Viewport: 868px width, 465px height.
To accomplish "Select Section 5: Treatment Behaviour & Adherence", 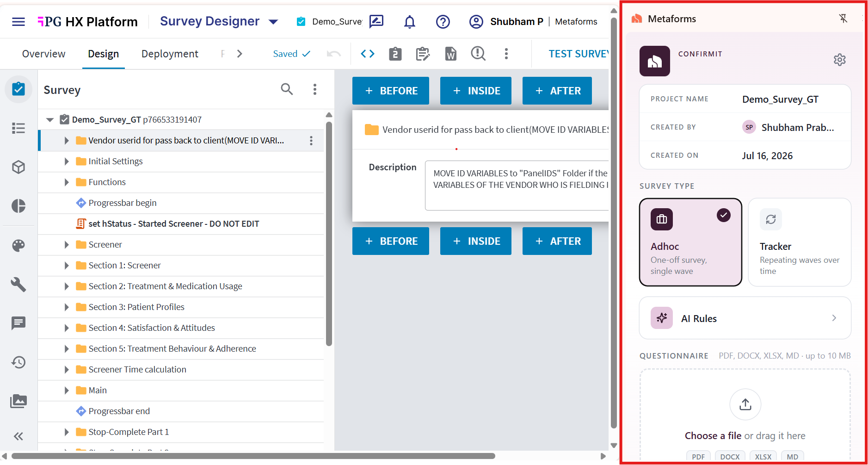I will pyautogui.click(x=172, y=349).
